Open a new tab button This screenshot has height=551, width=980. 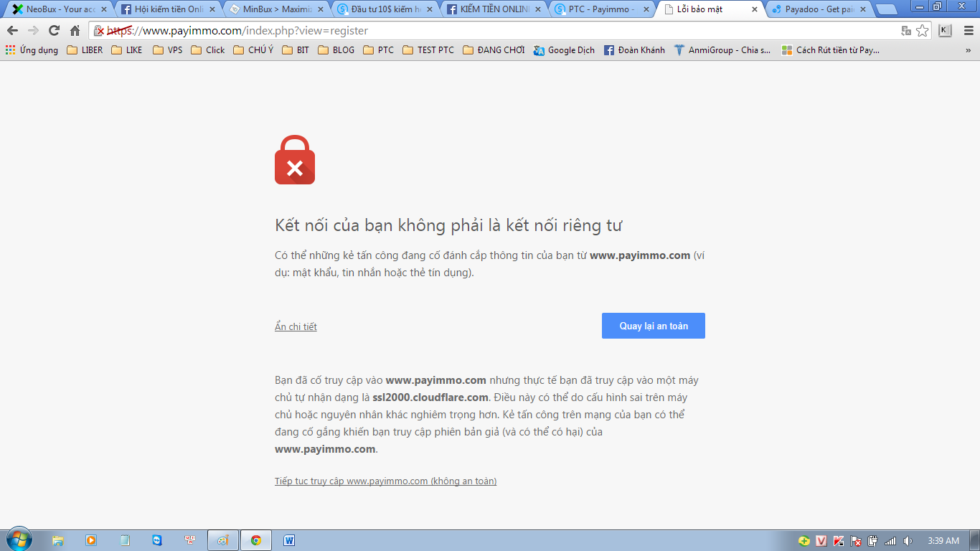coord(886,9)
